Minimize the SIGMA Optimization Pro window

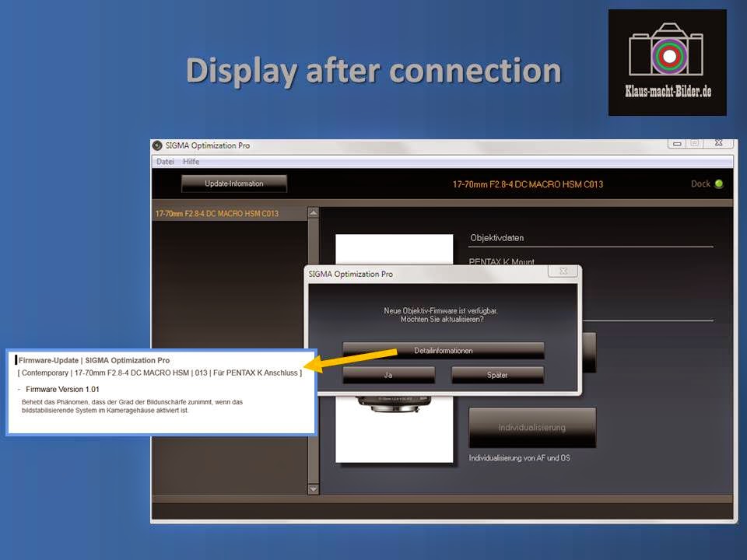point(677,143)
